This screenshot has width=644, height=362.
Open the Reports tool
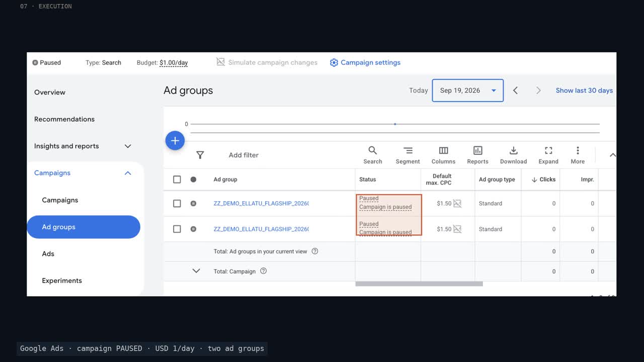click(477, 155)
